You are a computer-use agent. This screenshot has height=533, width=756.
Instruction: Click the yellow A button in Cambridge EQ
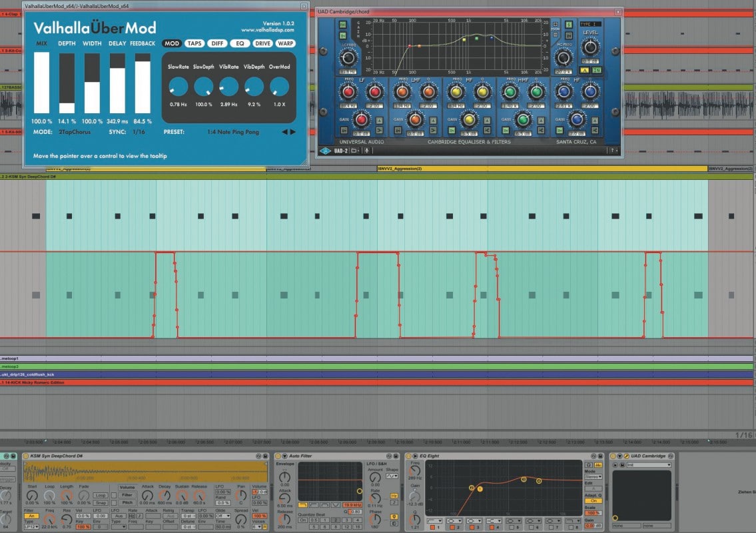click(585, 71)
